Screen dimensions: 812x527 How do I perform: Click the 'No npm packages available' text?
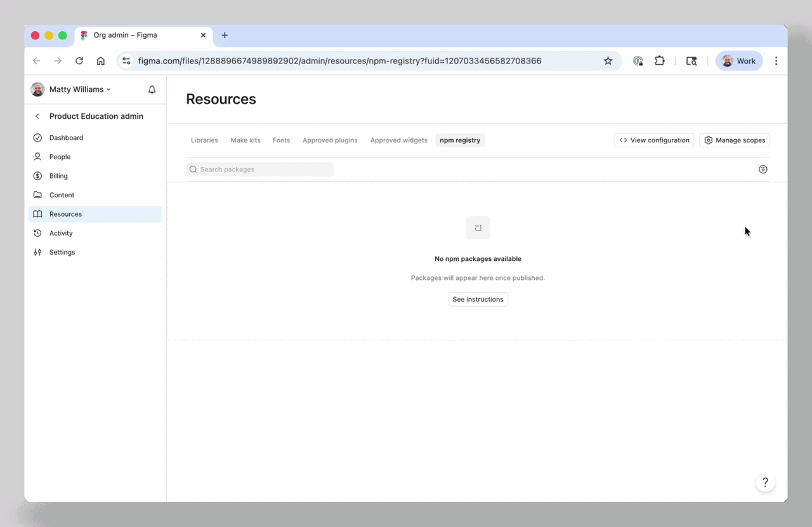tap(478, 259)
